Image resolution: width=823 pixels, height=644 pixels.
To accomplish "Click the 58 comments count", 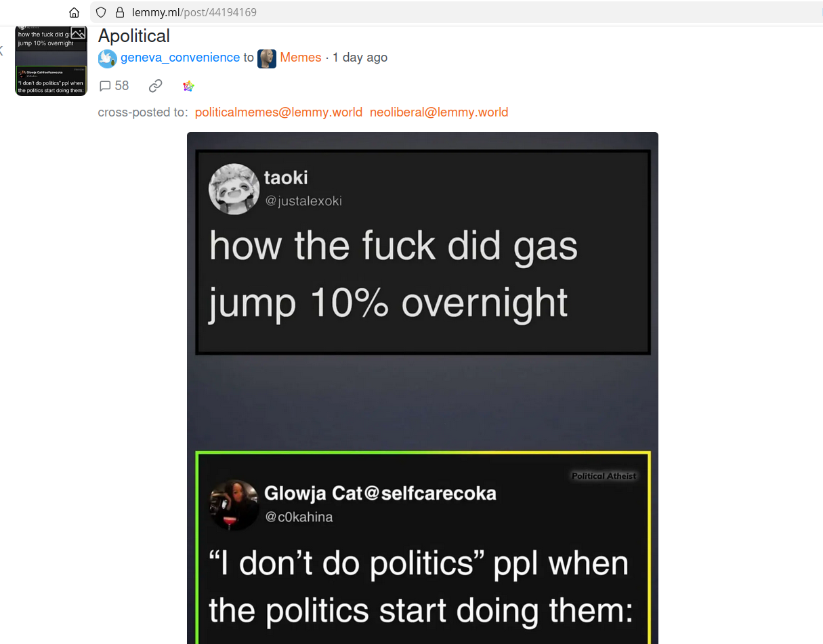I will pyautogui.click(x=122, y=86).
